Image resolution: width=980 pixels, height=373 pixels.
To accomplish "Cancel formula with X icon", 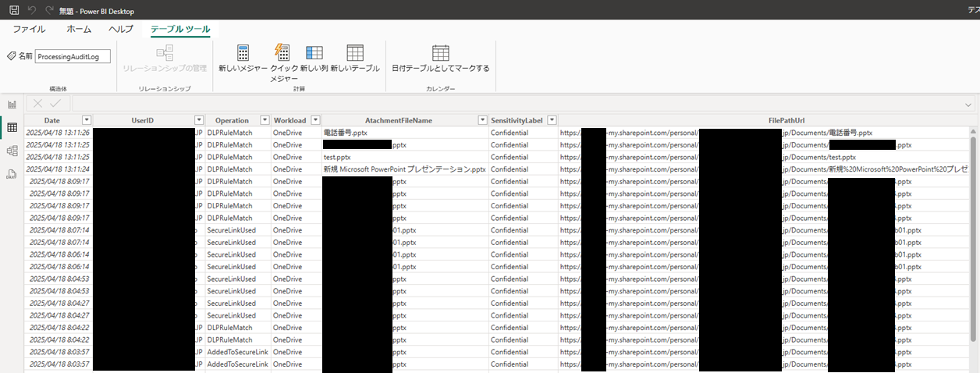I will pos(38,104).
